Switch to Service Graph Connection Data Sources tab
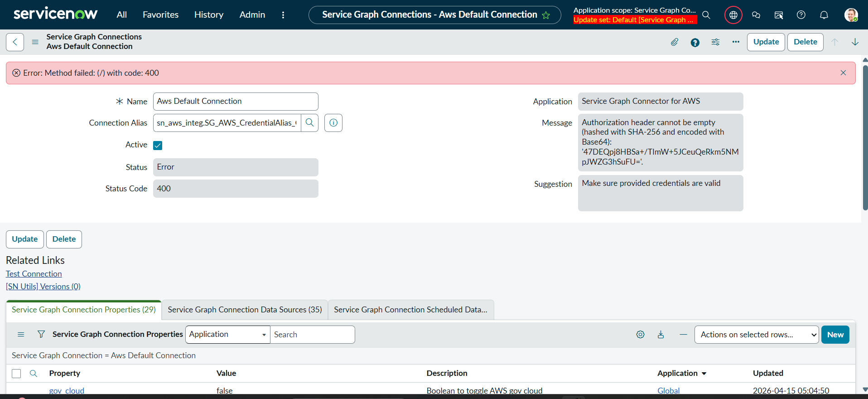 (x=245, y=310)
